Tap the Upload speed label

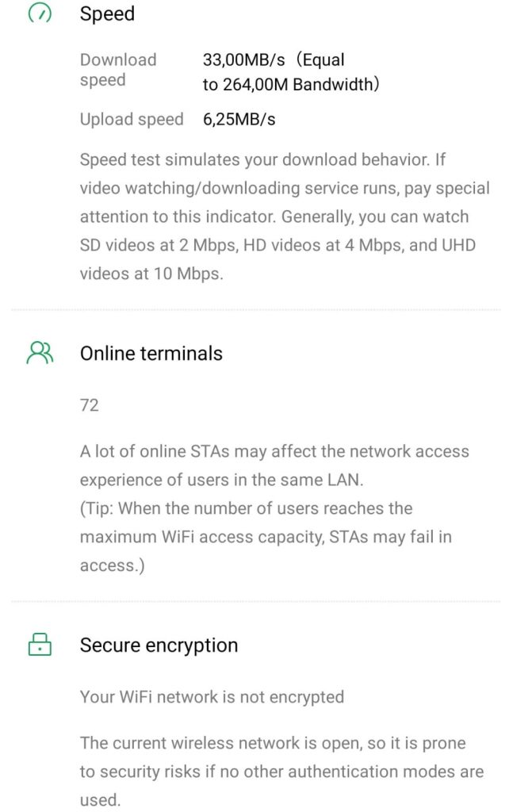(x=131, y=120)
